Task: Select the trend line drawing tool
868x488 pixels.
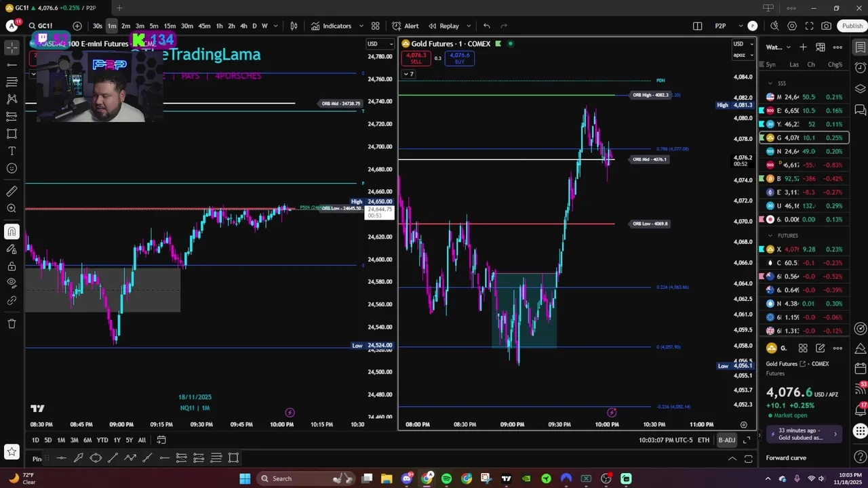Action: click(12, 65)
